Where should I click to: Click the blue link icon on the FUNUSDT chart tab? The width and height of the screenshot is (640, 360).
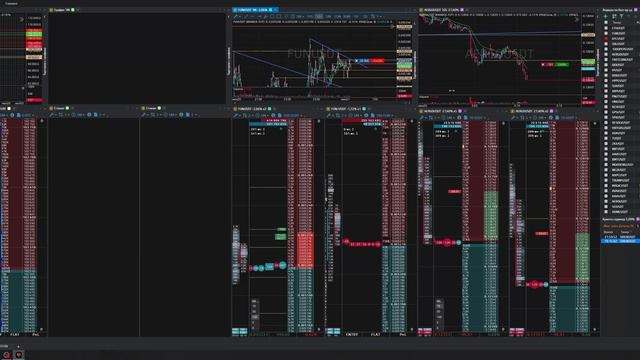(270, 9)
